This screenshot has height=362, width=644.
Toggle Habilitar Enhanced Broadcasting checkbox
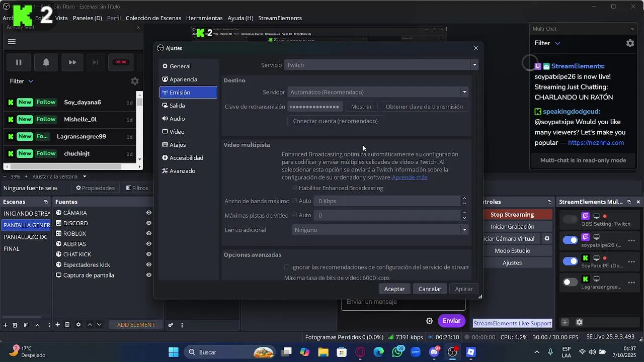click(x=294, y=188)
